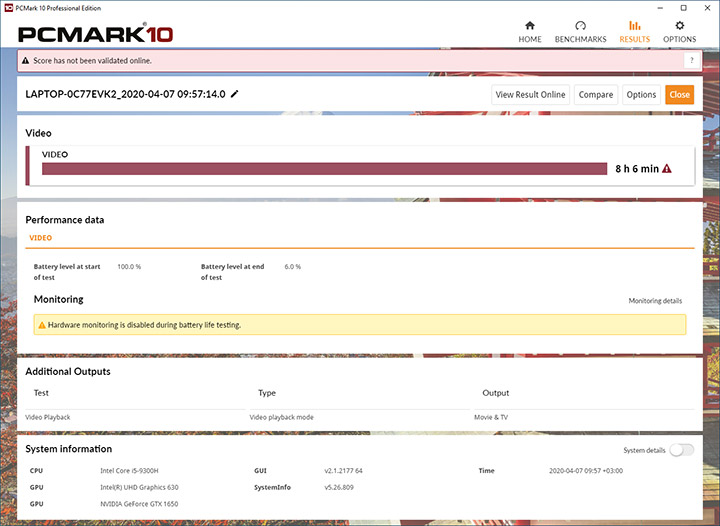The height and width of the screenshot is (526, 720).
Task: Click the Score has not been validated message
Action: pos(92,61)
